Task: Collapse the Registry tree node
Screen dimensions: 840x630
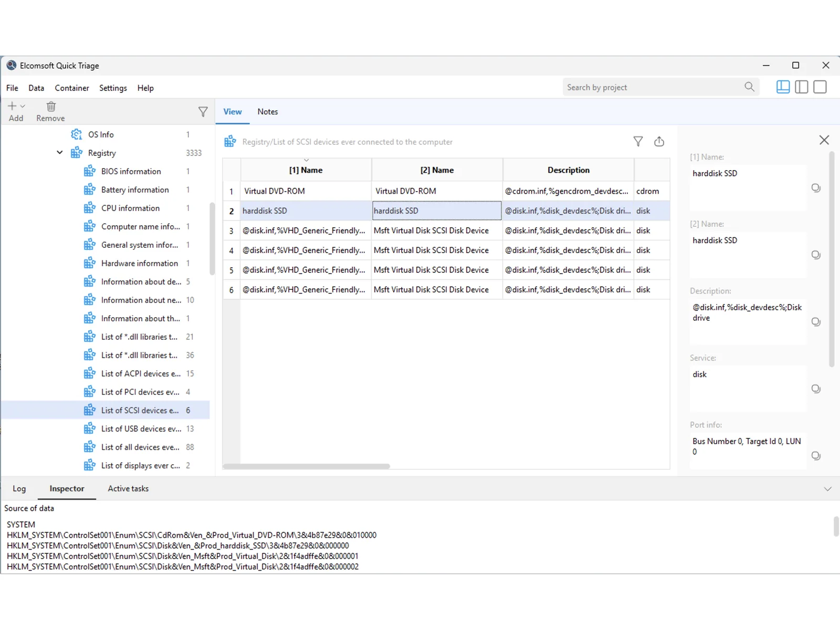Action: (x=59, y=153)
